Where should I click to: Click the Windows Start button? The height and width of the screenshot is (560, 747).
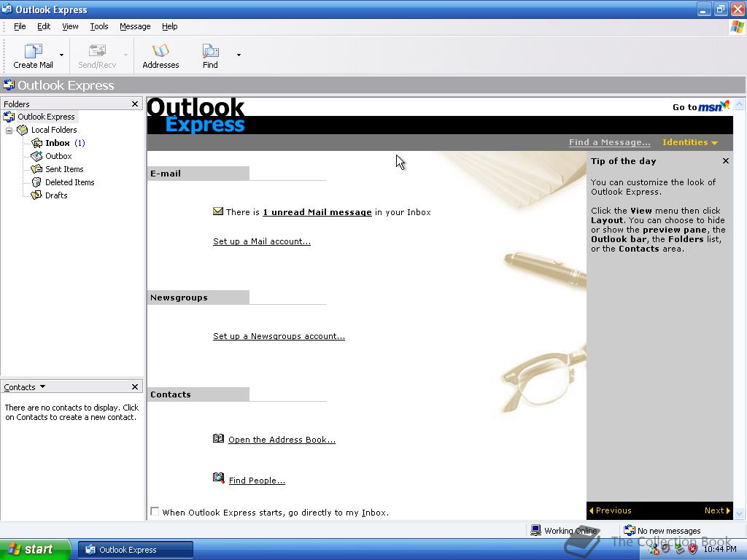[x=35, y=550]
